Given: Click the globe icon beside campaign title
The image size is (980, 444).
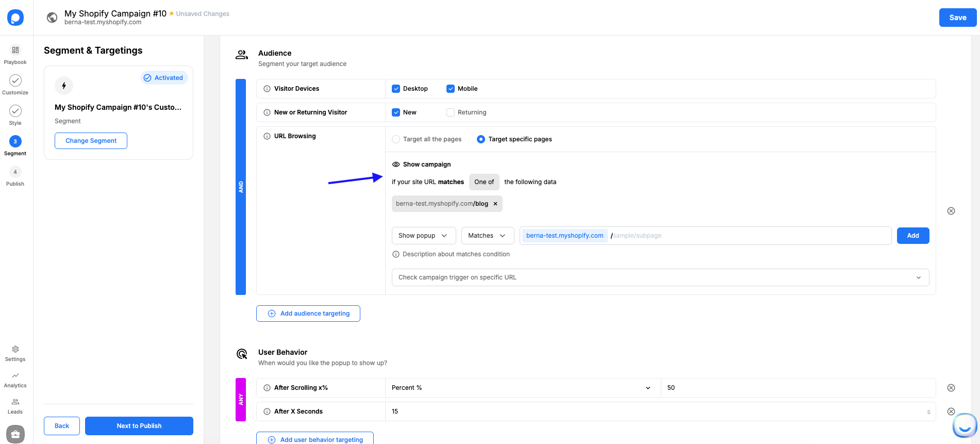Looking at the screenshot, I should (52, 18).
